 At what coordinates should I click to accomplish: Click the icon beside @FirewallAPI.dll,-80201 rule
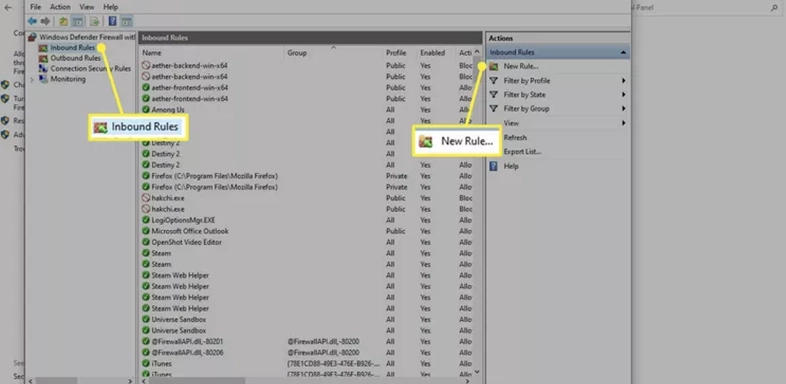(146, 341)
